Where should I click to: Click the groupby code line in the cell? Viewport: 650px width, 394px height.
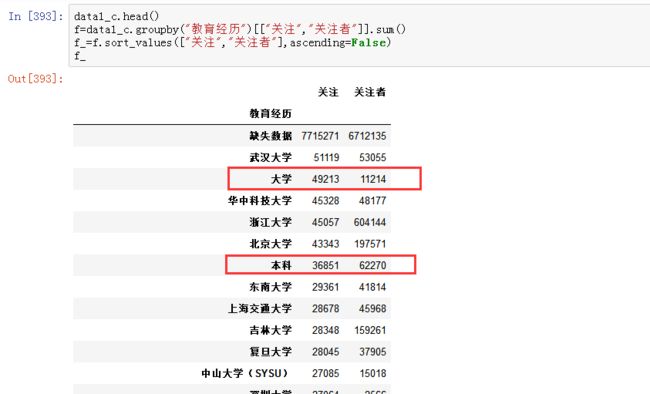[x=240, y=29]
